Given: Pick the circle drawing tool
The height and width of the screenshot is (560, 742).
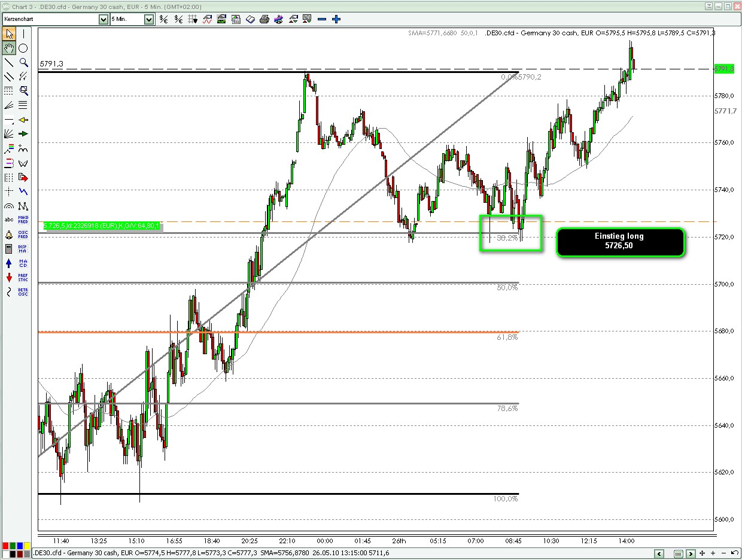Looking at the screenshot, I should click(x=23, y=48).
